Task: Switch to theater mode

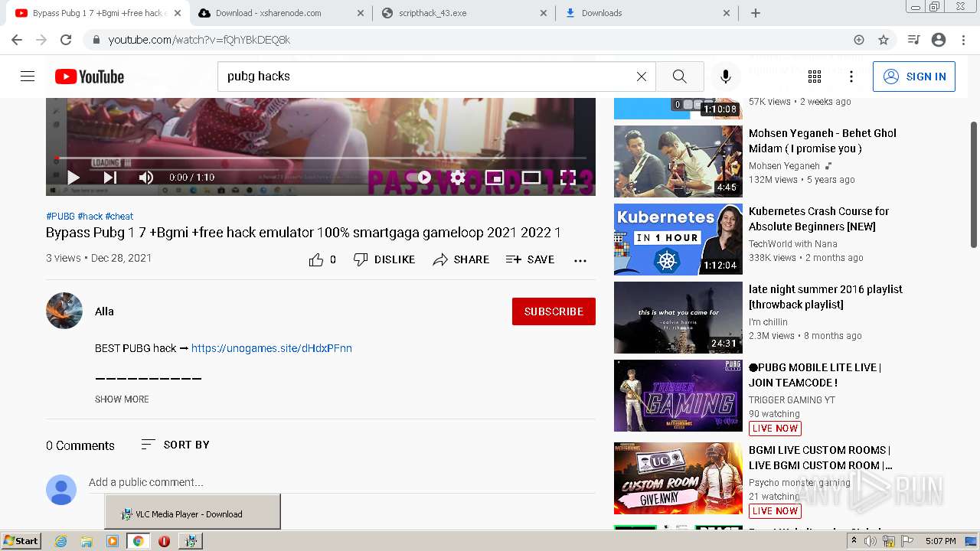Action: [x=531, y=178]
